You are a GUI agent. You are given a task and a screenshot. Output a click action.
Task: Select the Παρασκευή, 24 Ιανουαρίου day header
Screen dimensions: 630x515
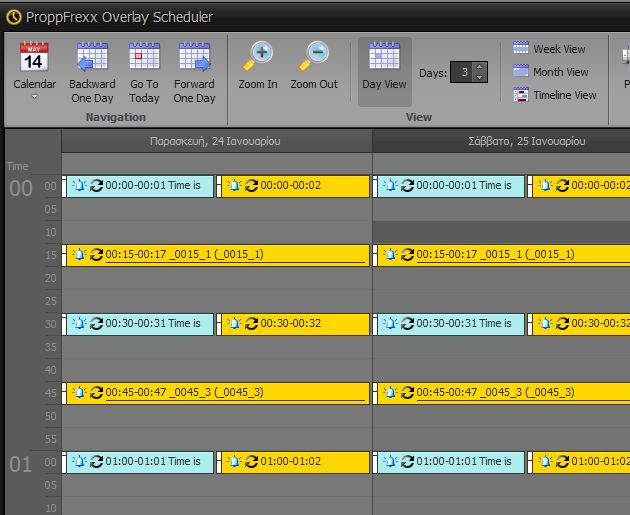(216, 141)
